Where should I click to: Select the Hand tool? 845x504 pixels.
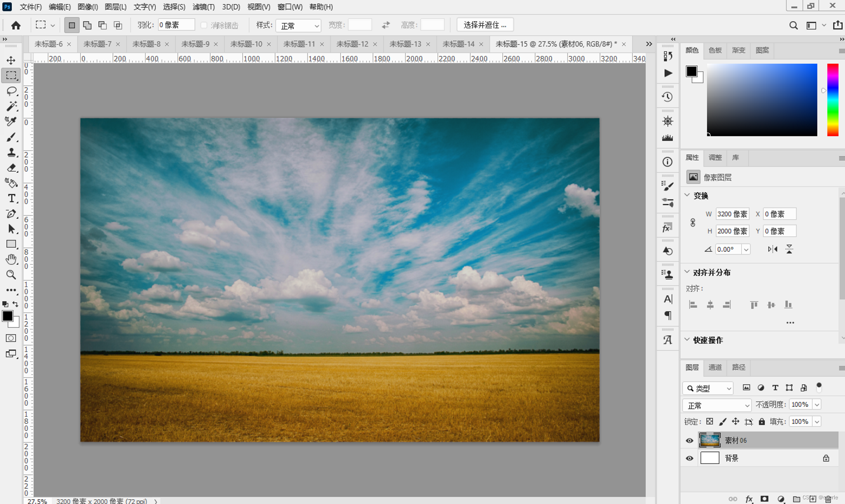[x=11, y=259]
